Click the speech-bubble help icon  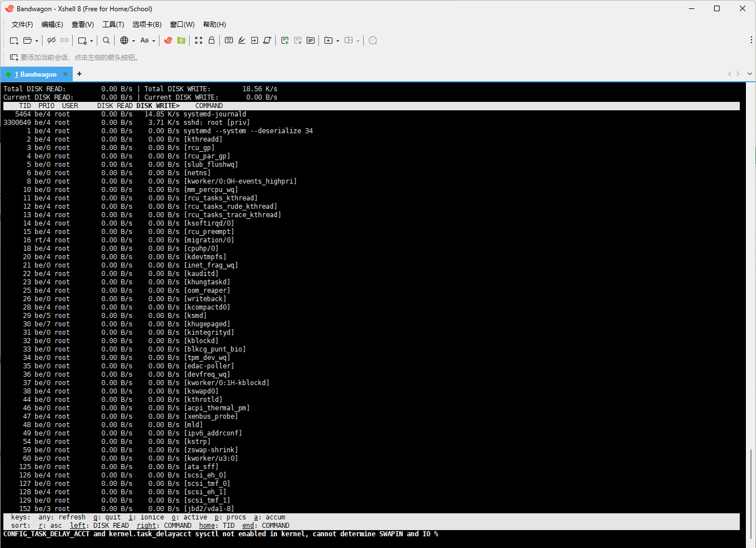click(x=373, y=40)
